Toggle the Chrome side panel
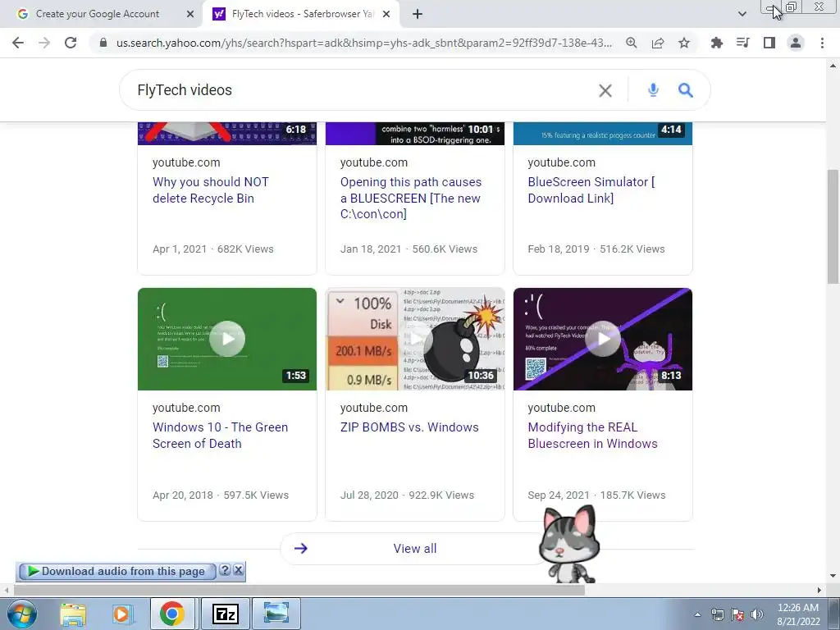This screenshot has height=630, width=840. tap(769, 43)
